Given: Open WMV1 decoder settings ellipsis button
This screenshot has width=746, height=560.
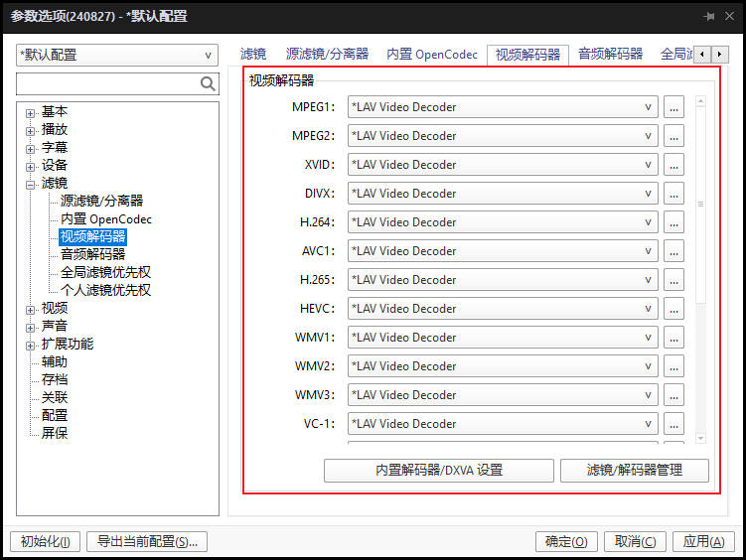Looking at the screenshot, I should pyautogui.click(x=673, y=337).
